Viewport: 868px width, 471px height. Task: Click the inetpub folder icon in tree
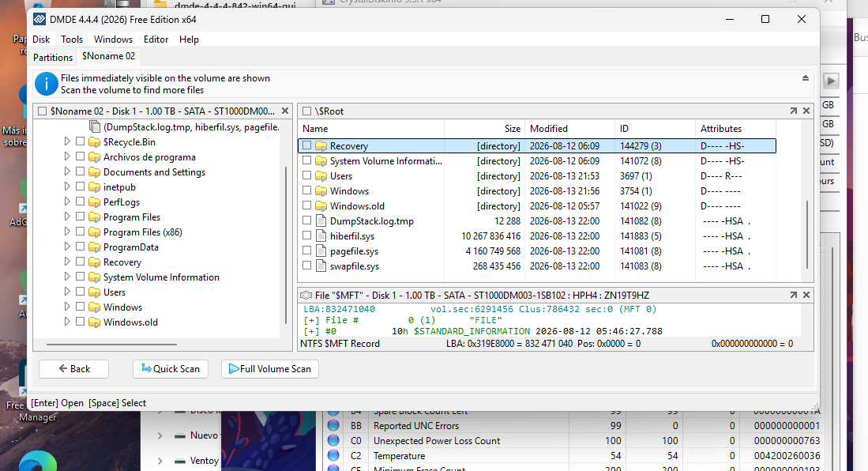95,187
